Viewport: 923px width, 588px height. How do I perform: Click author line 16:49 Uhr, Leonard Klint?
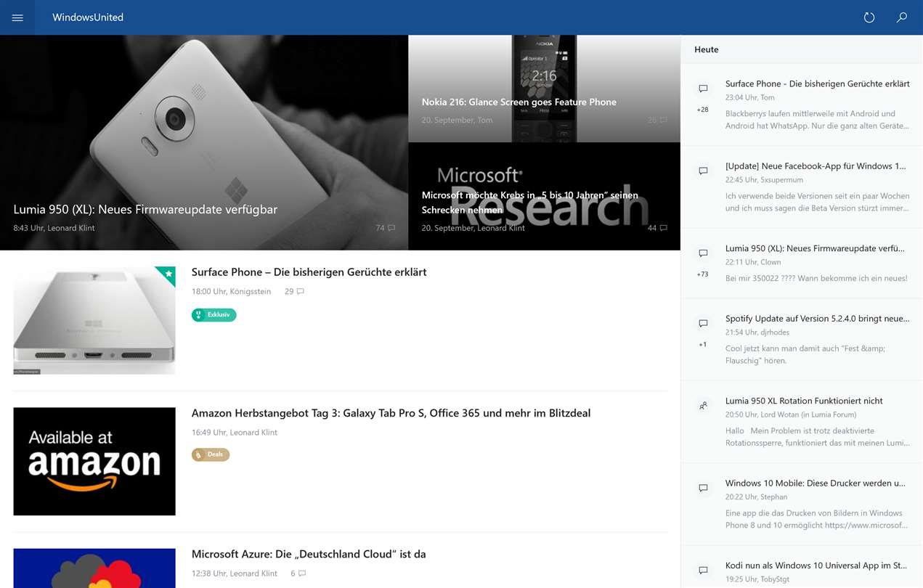point(235,433)
